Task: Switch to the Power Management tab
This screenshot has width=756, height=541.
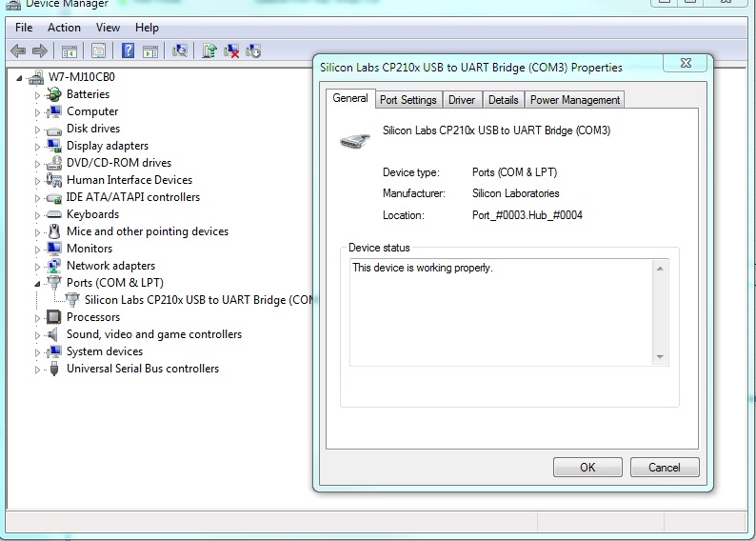Action: (575, 100)
